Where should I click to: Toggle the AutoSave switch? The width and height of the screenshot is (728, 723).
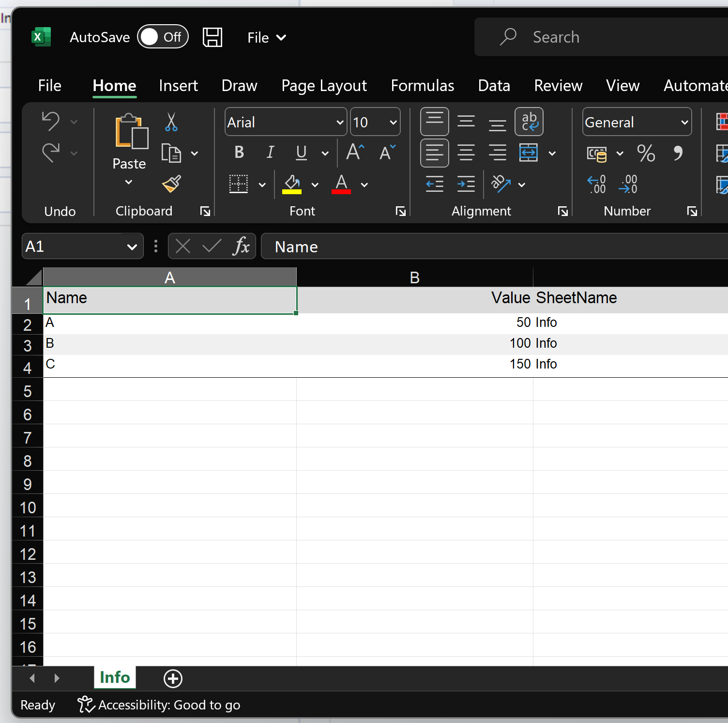click(x=163, y=37)
